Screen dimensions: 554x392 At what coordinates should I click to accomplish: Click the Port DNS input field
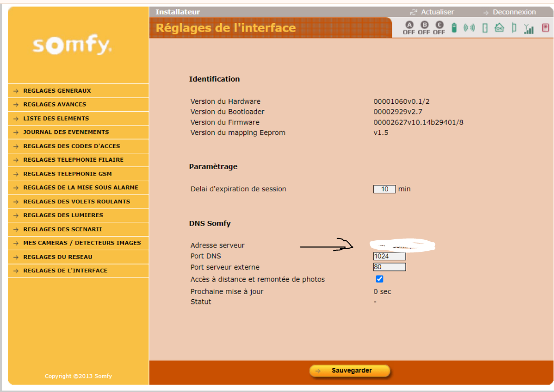tap(389, 256)
